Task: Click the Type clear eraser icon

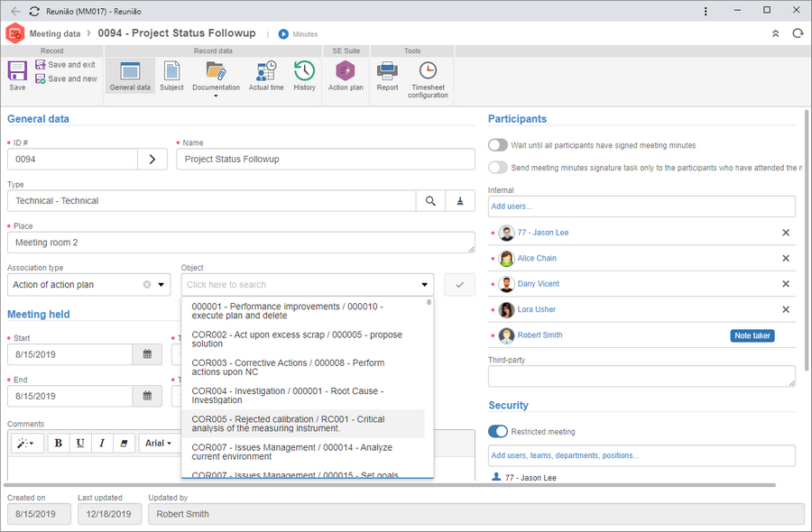Action: click(x=460, y=201)
